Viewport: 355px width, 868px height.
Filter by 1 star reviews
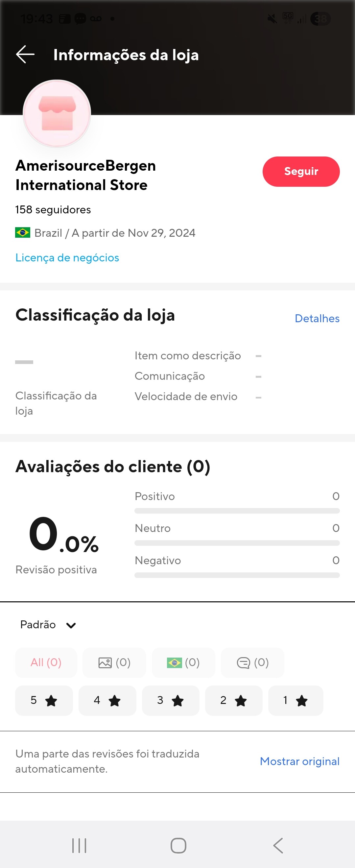click(x=296, y=700)
